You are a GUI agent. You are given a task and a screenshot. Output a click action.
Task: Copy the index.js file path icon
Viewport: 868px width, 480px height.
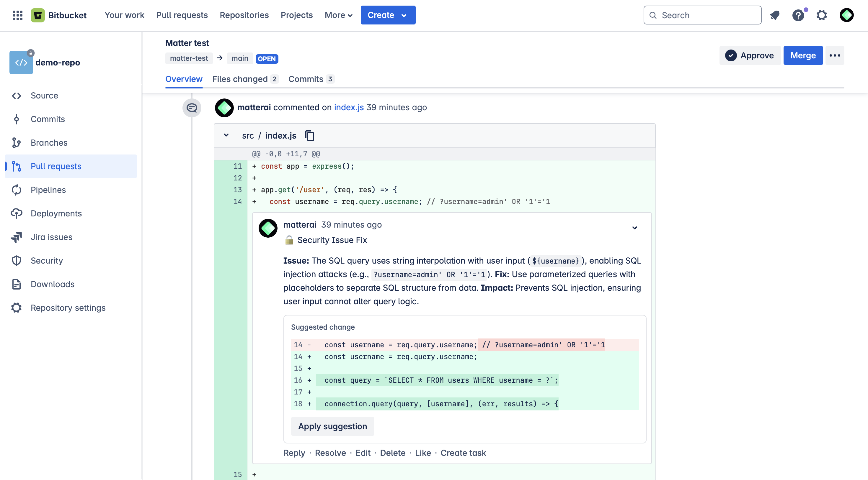(x=310, y=136)
